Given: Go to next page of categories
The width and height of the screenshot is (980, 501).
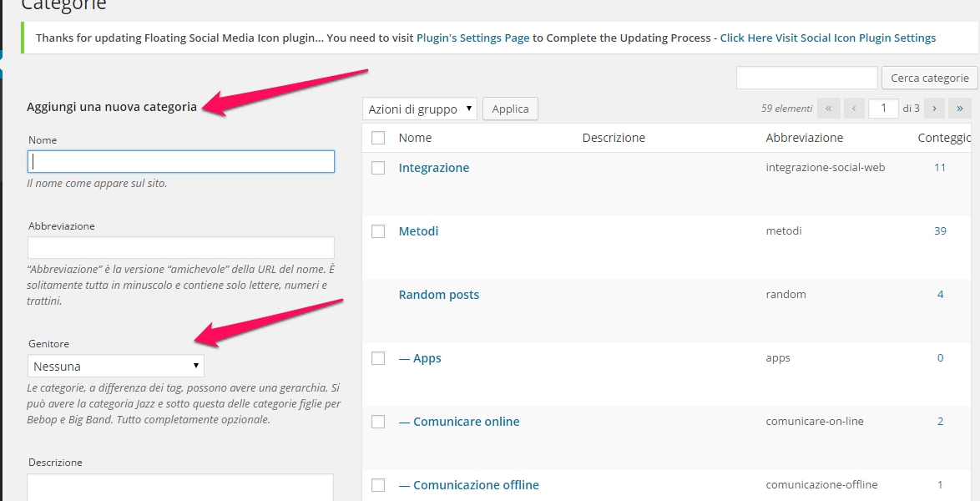Looking at the screenshot, I should (935, 109).
